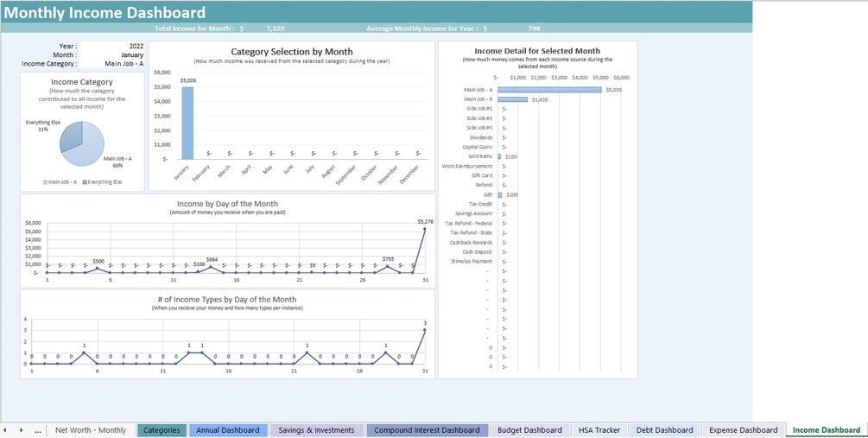Select the Category Selection by Month chart title
868x438 pixels.
click(292, 52)
